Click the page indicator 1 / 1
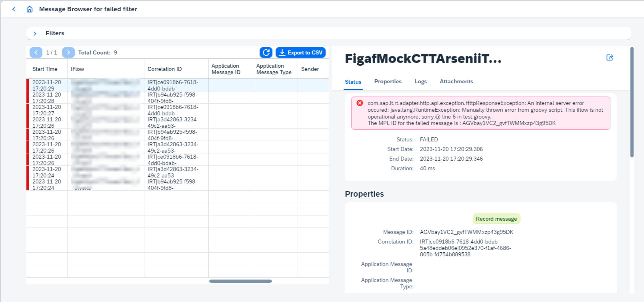This screenshot has width=644, height=302. tap(52, 52)
